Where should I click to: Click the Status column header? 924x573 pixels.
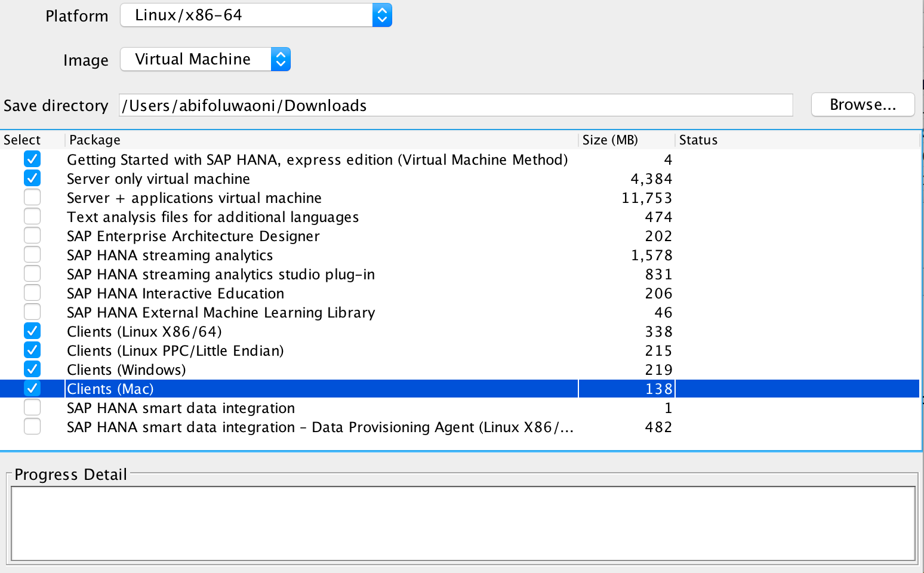click(797, 140)
